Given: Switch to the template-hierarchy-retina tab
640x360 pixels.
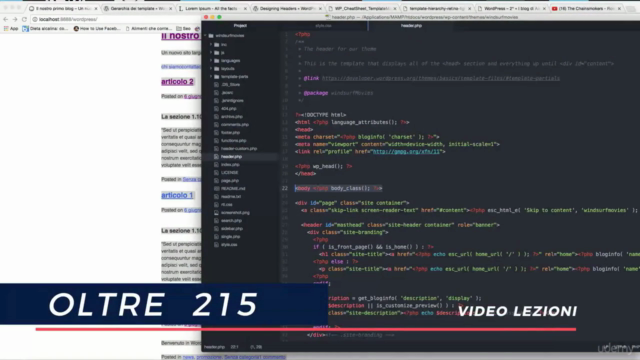Looking at the screenshot, I should [436, 8].
